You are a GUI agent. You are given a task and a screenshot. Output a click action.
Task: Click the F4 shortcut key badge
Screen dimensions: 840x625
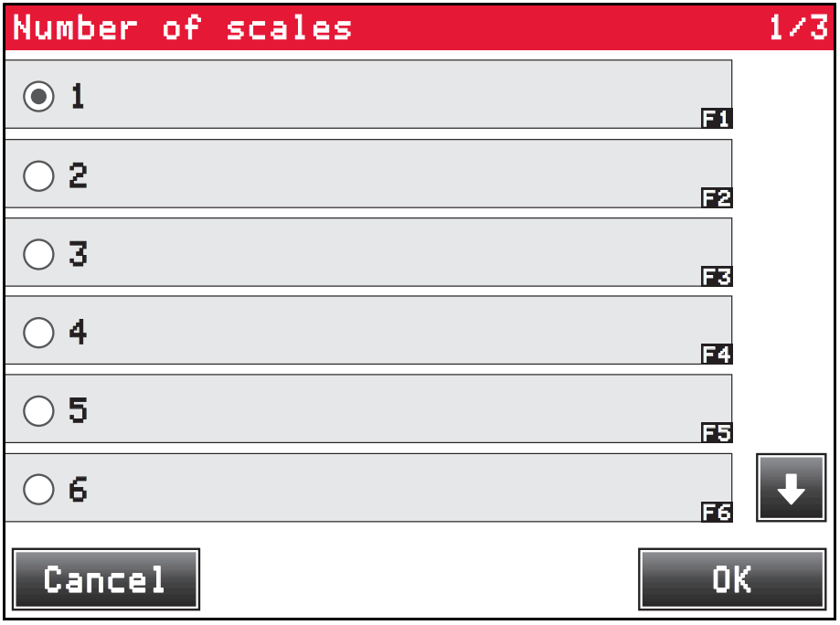pyautogui.click(x=717, y=355)
